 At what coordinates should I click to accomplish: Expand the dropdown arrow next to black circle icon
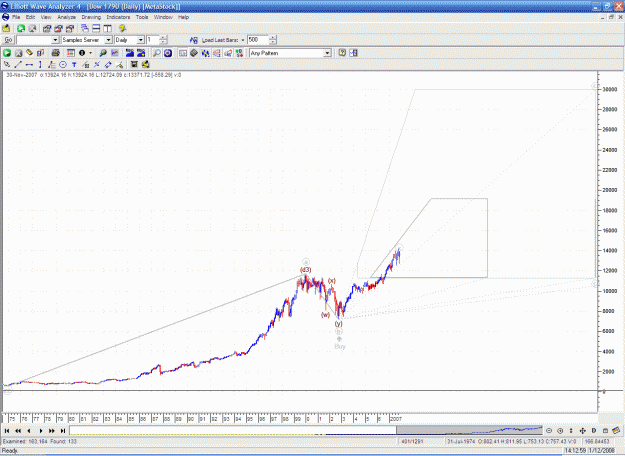(91, 53)
